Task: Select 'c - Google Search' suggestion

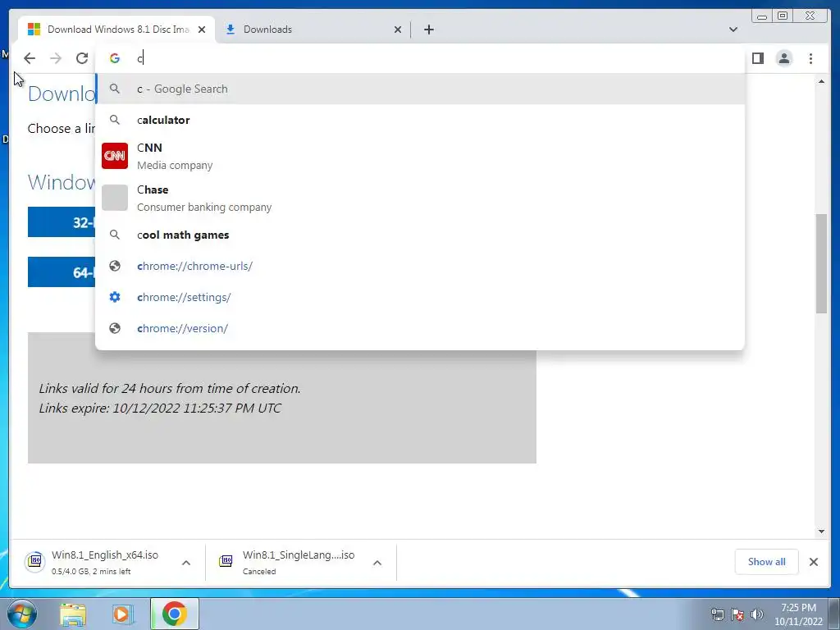Action: click(x=420, y=89)
